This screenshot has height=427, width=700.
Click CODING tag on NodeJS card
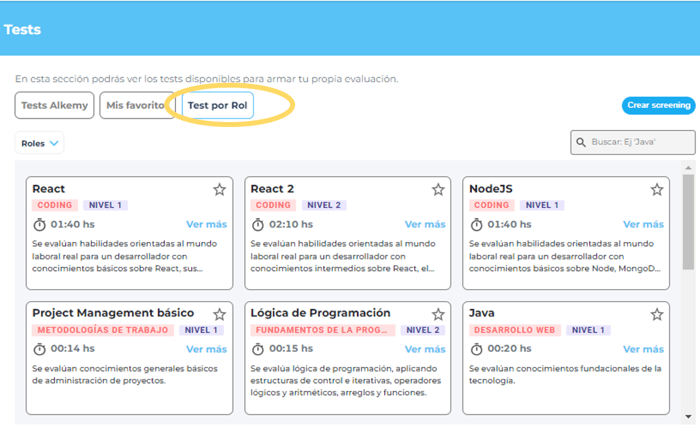pos(491,205)
